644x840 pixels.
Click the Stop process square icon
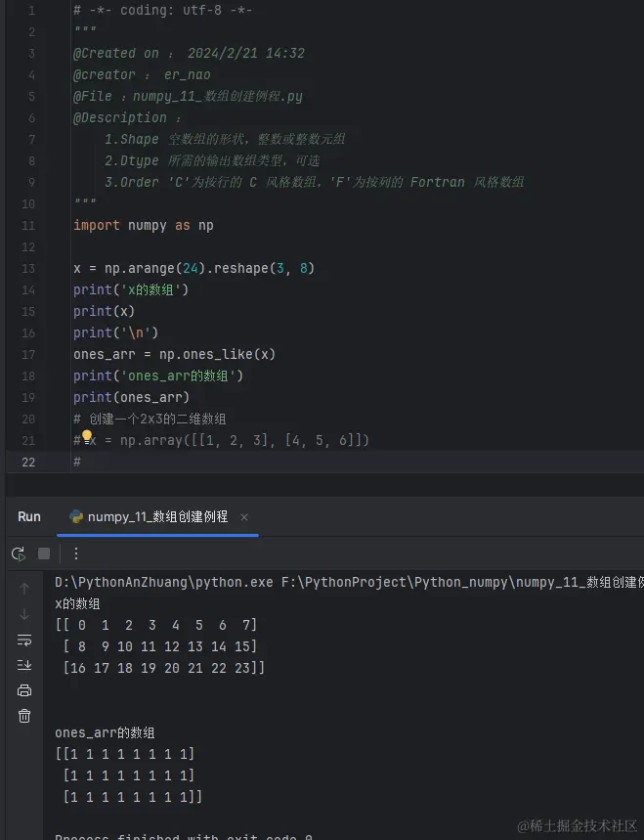coord(44,553)
